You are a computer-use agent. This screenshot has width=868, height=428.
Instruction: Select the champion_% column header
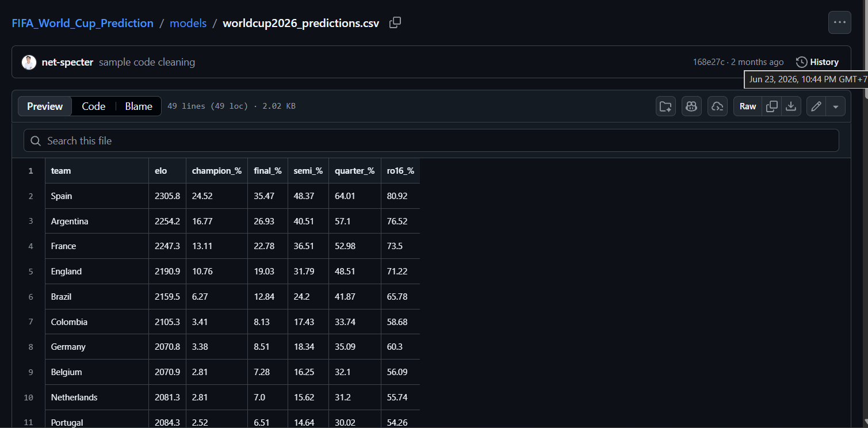coord(217,171)
